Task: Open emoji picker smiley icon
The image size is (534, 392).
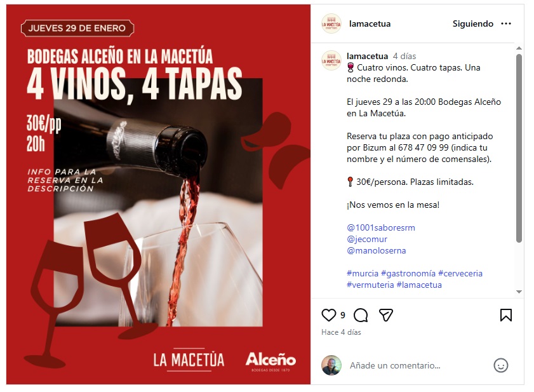Action: 500,365
